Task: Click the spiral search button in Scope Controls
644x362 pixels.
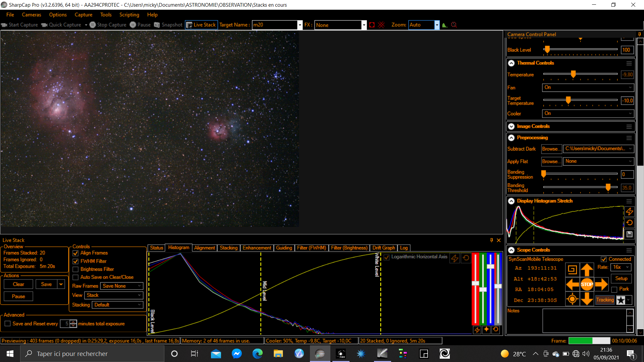Action: pos(572,269)
